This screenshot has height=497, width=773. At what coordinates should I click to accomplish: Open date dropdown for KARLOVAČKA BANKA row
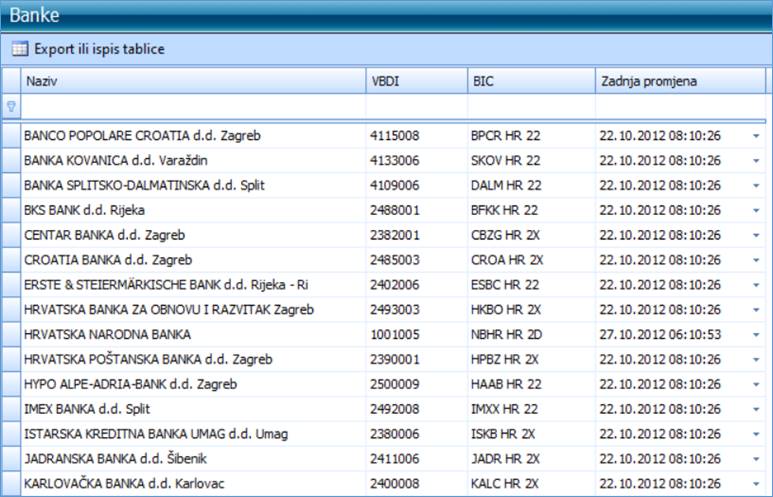point(756,484)
